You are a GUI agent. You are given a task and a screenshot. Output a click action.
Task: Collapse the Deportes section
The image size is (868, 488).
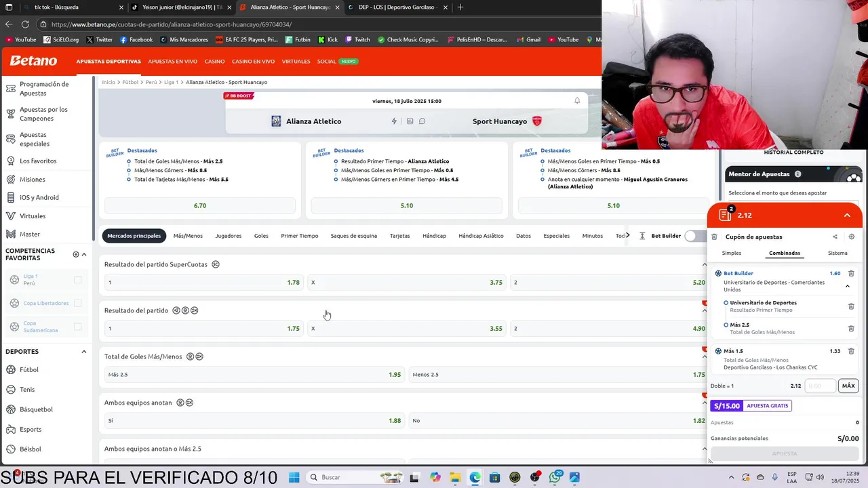pos(84,352)
